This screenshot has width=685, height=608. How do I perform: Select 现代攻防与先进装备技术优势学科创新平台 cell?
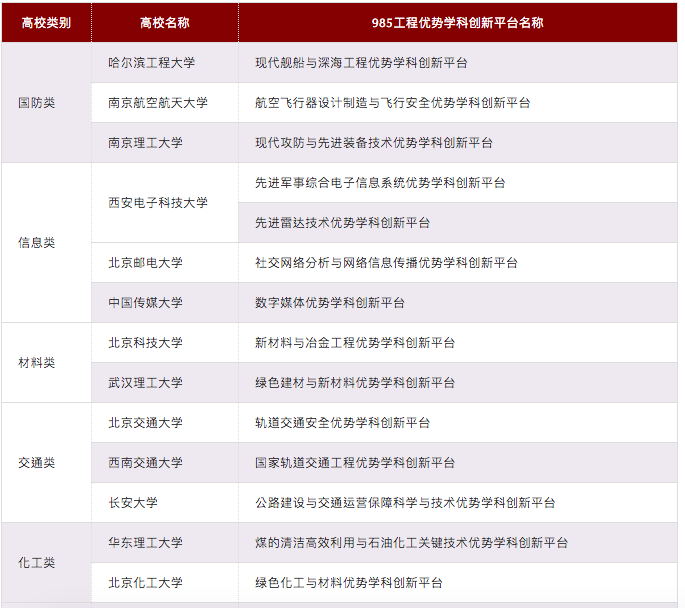click(x=458, y=143)
